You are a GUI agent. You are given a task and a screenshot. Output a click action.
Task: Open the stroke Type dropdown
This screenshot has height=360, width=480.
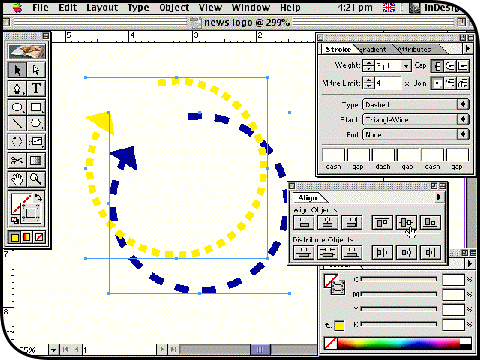tap(416, 105)
